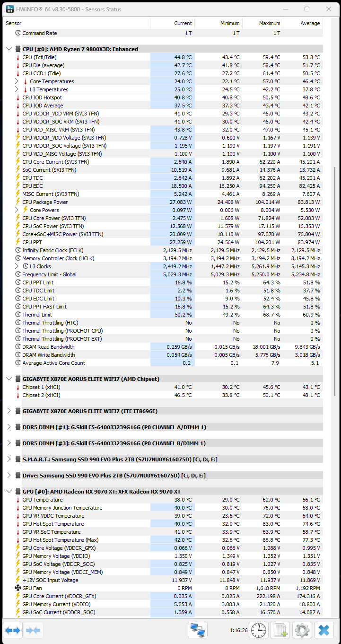The width and height of the screenshot is (341, 644).
Task: Expand the Core Powers subgroup
Action: (17, 210)
